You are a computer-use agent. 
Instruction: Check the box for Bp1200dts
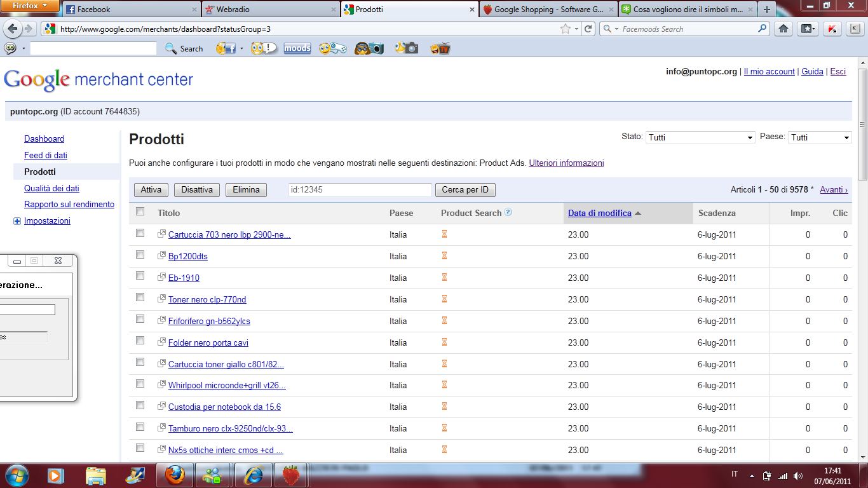[140, 255]
